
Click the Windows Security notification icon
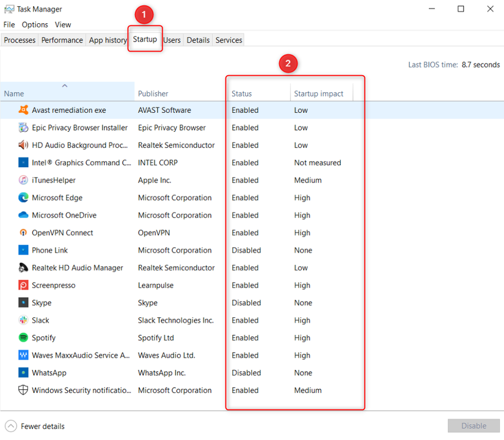(x=23, y=390)
